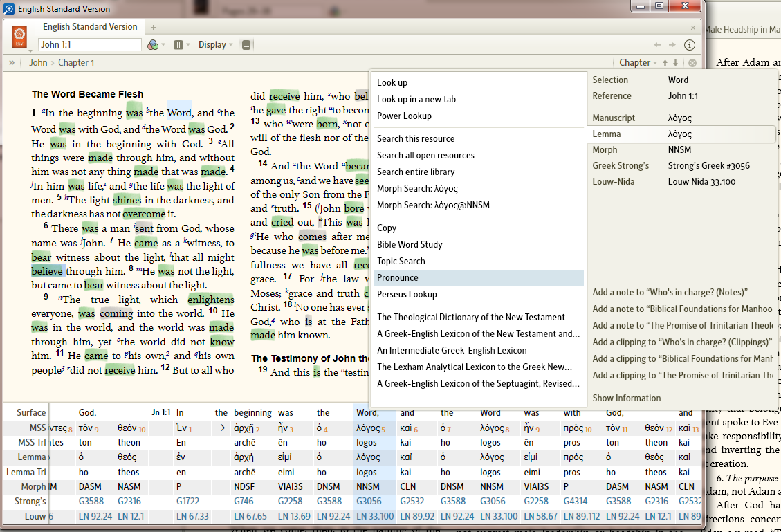Choose Copy in the context menu
Image resolution: width=781 pixels, height=532 pixels.
pos(479,228)
